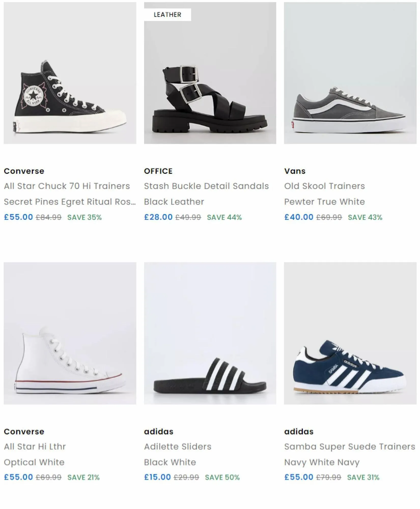Click the Old Skool Trainers product title
The image size is (420, 509).
325,186
